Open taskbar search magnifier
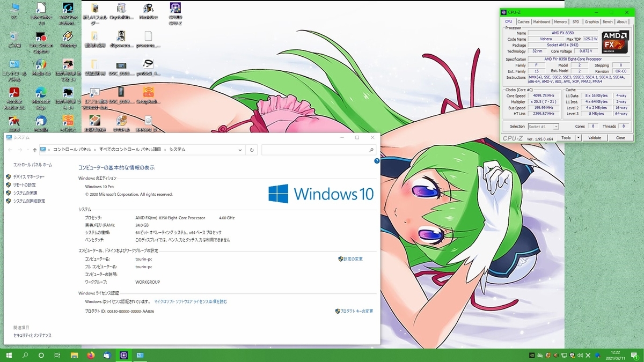The image size is (644, 362). tap(25, 356)
